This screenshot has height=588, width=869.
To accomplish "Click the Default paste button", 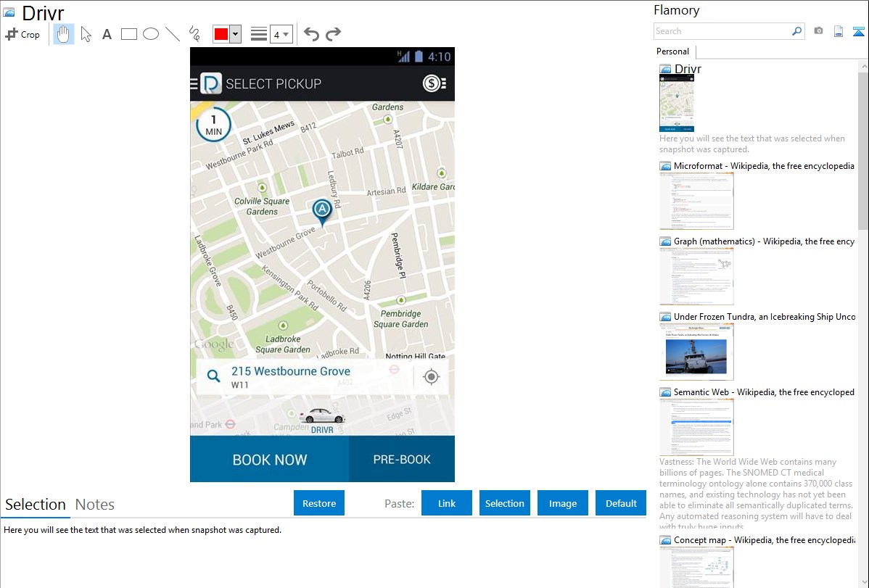I will pos(621,503).
